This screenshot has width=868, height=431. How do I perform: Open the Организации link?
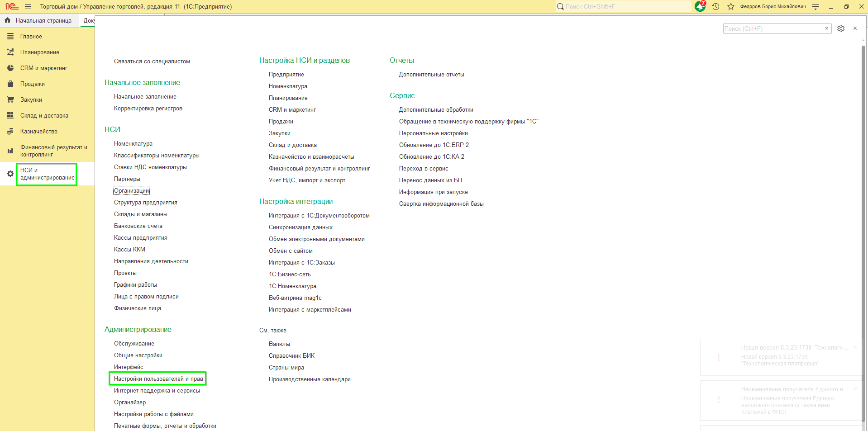tap(131, 191)
